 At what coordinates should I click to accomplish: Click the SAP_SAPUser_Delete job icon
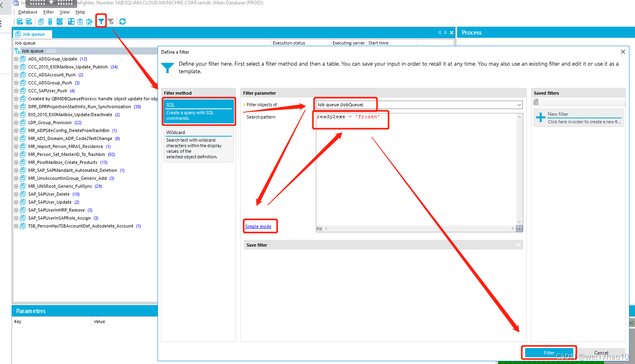[x=23, y=194]
